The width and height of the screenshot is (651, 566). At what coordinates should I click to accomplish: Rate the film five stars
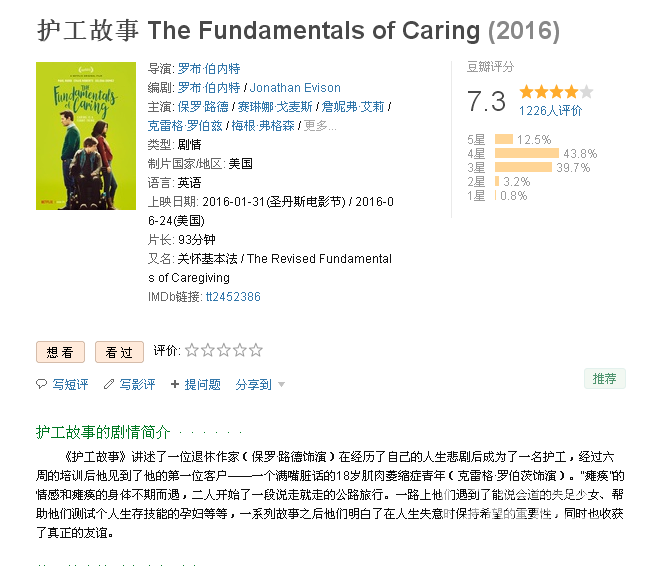pos(256,350)
